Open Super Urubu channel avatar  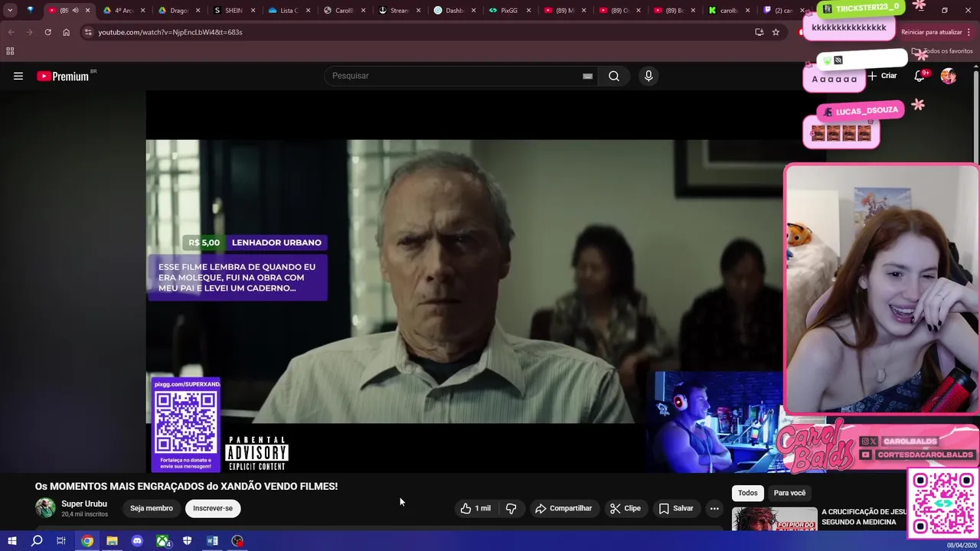(x=45, y=507)
